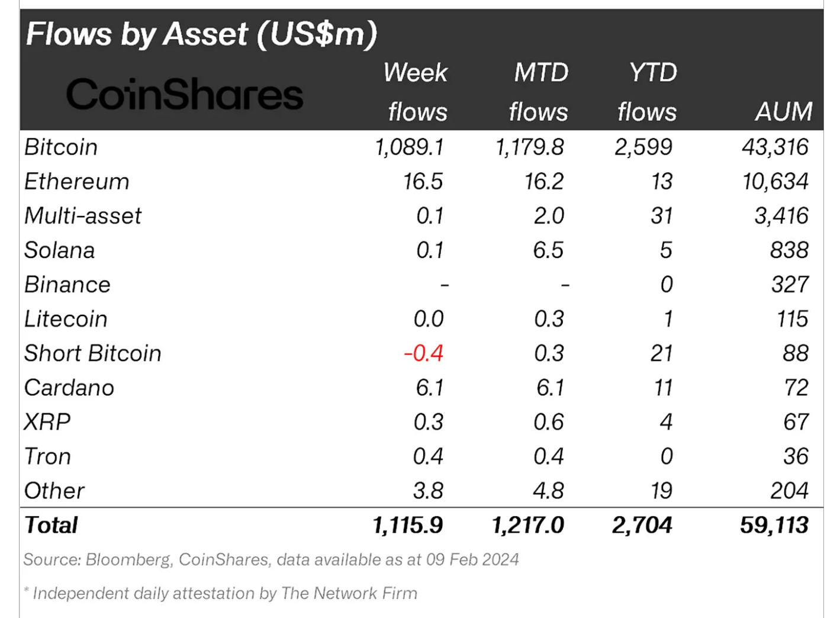This screenshot has width=840, height=618.
Task: Select Bitcoin's 43,316 AUM value
Action: tap(775, 147)
